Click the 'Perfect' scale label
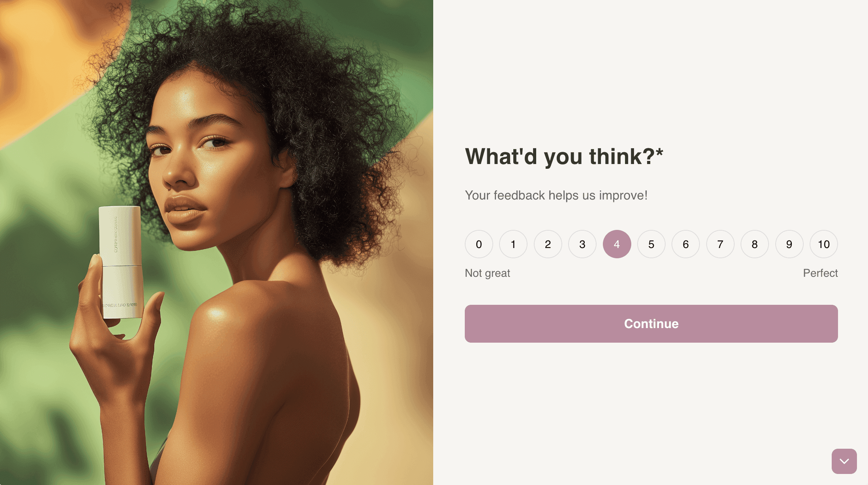 (x=820, y=273)
